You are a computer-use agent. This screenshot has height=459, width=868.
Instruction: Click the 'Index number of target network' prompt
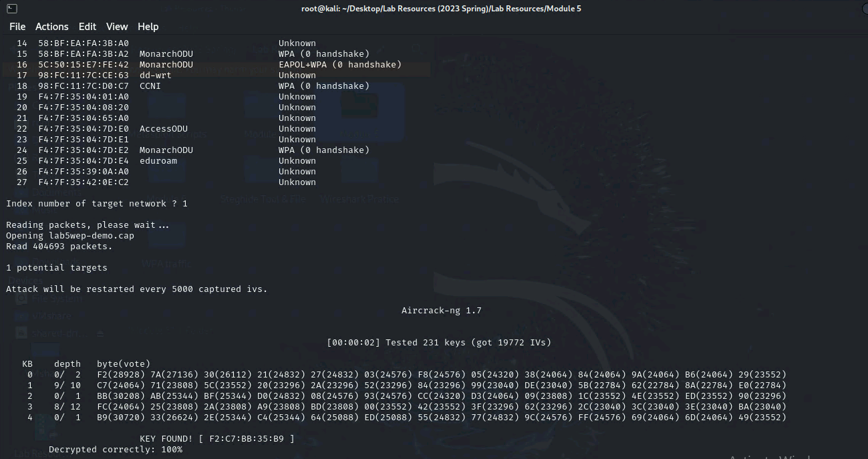tap(97, 204)
